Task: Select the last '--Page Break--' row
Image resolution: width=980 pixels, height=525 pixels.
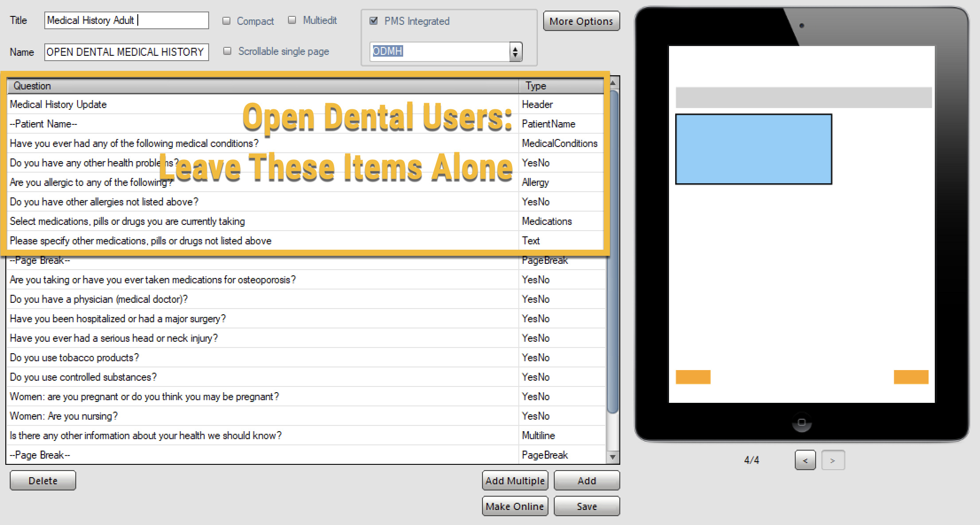Action: pos(306,455)
